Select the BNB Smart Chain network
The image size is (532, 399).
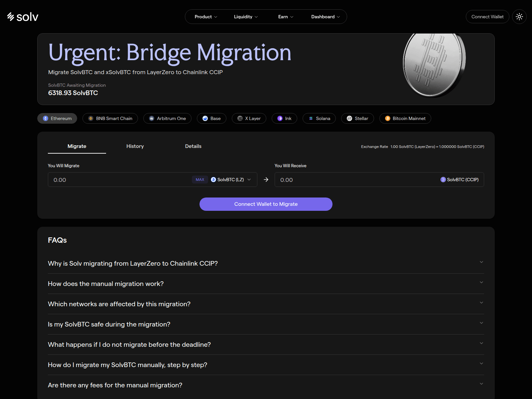(x=110, y=118)
